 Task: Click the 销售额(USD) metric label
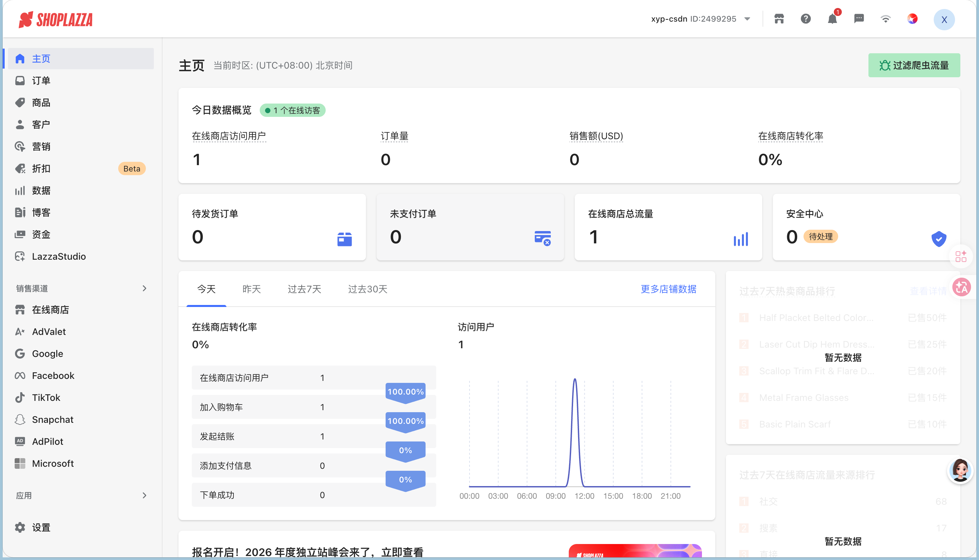click(596, 136)
